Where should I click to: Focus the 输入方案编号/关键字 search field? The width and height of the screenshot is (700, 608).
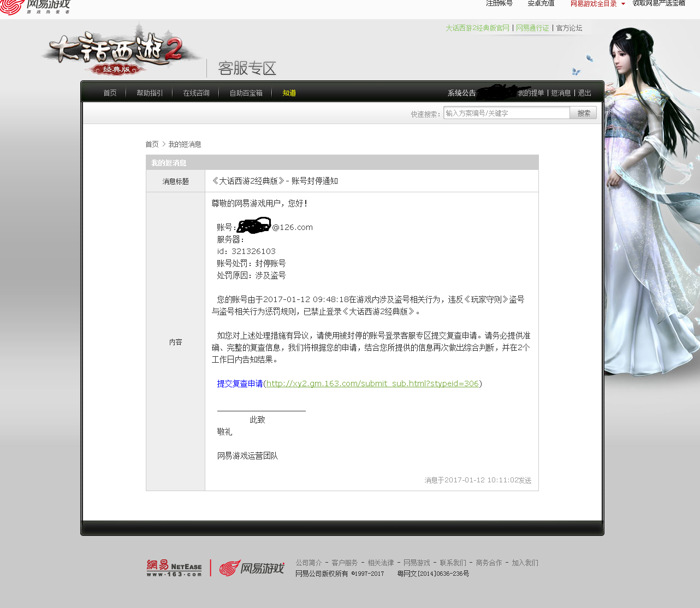click(506, 113)
